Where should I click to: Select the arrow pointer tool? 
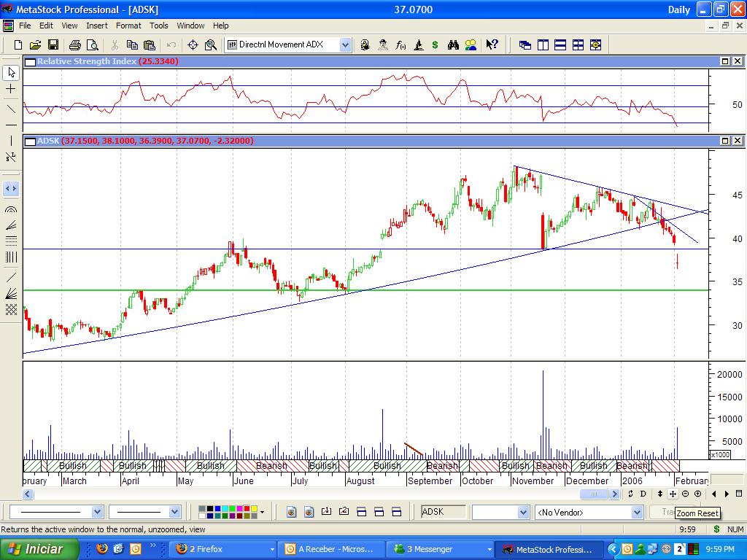point(11,72)
